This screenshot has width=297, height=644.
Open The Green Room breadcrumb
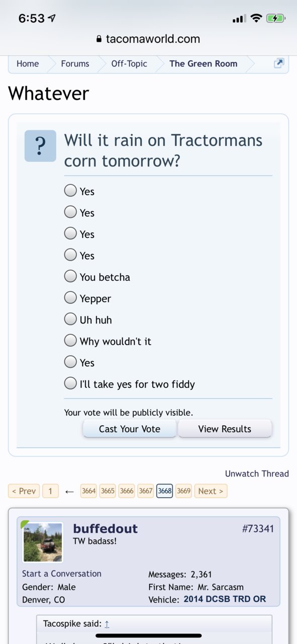203,63
